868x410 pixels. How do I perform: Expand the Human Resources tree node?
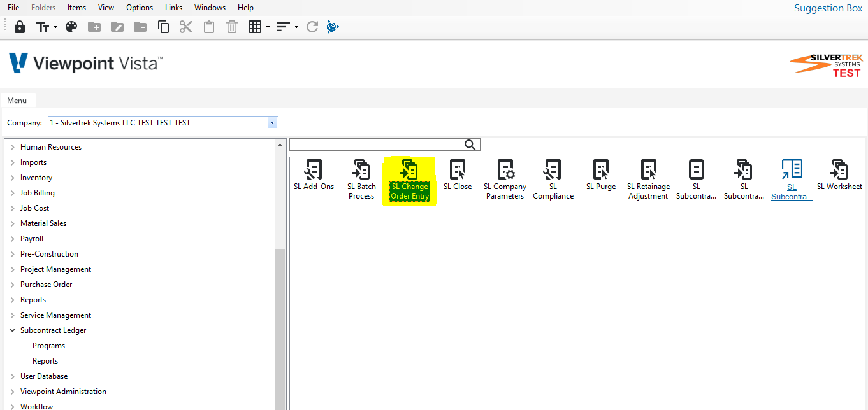(13, 147)
